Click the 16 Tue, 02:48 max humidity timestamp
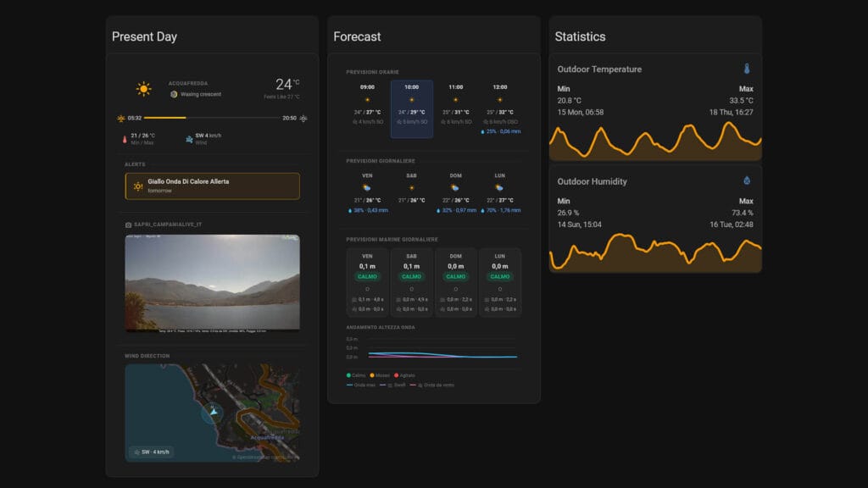The width and height of the screenshot is (868, 488). tap(732, 225)
